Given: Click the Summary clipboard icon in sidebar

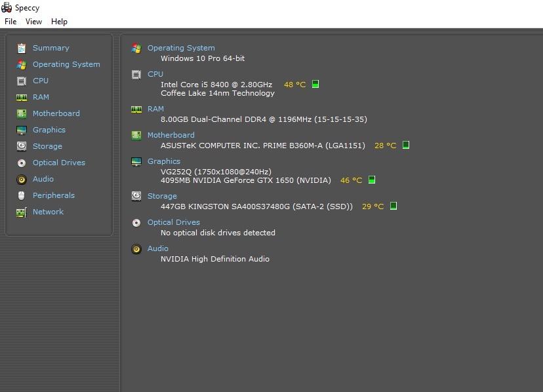Looking at the screenshot, I should pos(22,48).
